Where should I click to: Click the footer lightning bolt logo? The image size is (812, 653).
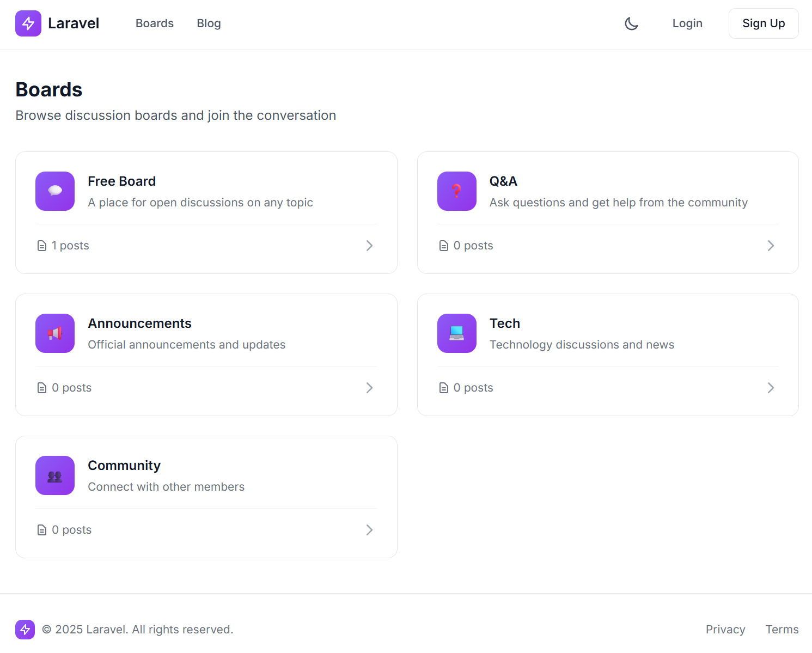pos(25,630)
